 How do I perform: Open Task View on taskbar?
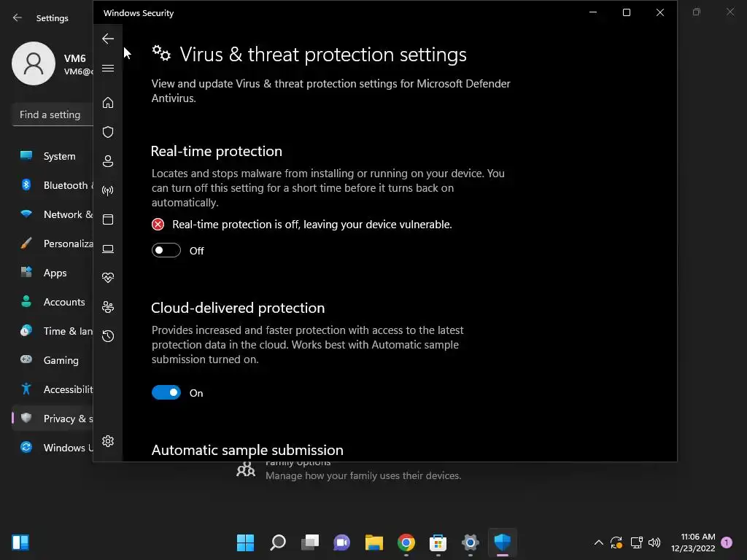pyautogui.click(x=309, y=542)
